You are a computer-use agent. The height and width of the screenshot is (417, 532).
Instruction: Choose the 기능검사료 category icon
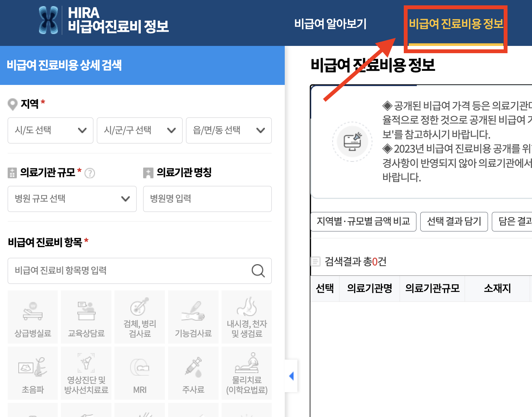click(193, 317)
